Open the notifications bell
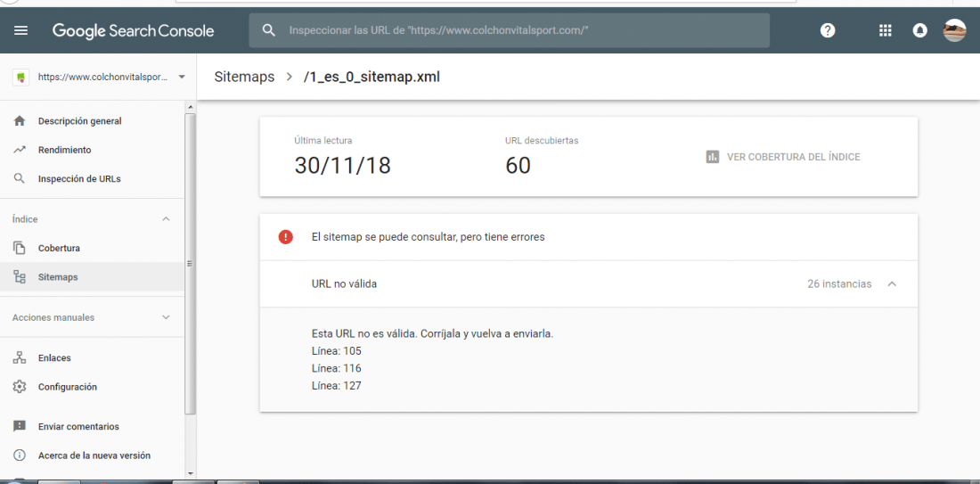Viewport: 980px width, 484px height. click(x=919, y=30)
